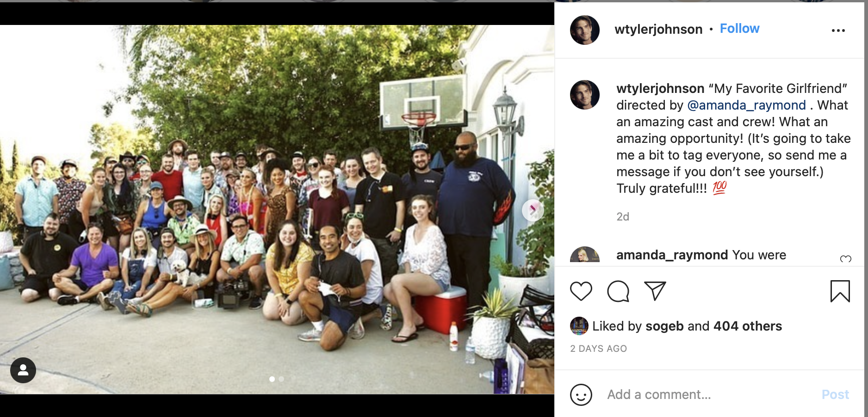Save the post with the bookmark icon
Screen dimensions: 868x417
click(840, 291)
